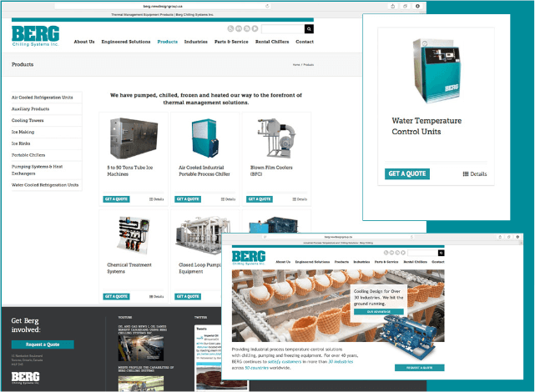535x392 pixels.
Task: Get a quote for Closed Loop Pumping Equipment
Action: 188,297
